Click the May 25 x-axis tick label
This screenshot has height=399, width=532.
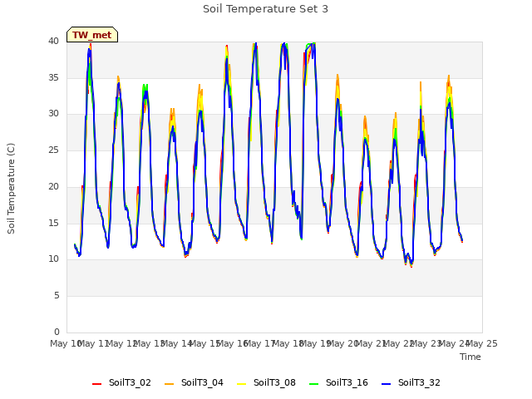[x=482, y=343]
